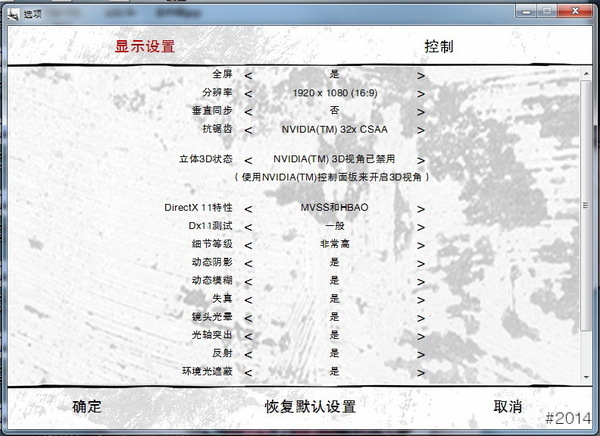Toggle 动态模糊 with its right arrow
Image resolution: width=600 pixels, height=436 pixels.
point(421,282)
